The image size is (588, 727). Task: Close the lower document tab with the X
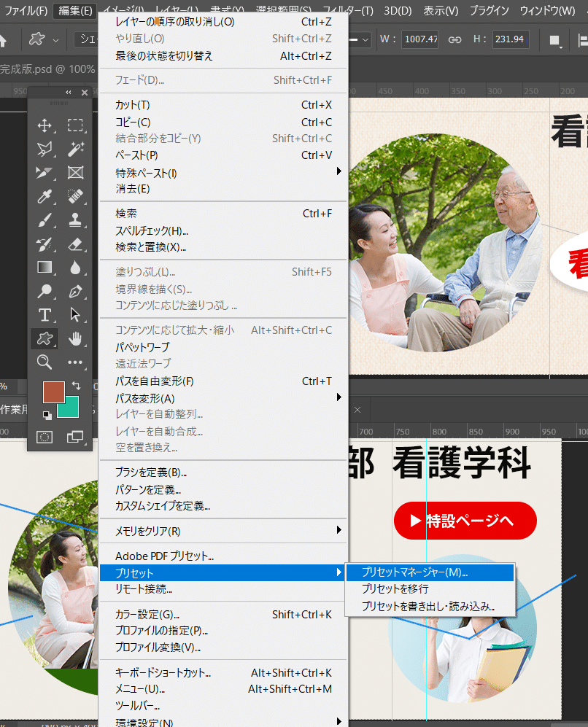(357, 410)
